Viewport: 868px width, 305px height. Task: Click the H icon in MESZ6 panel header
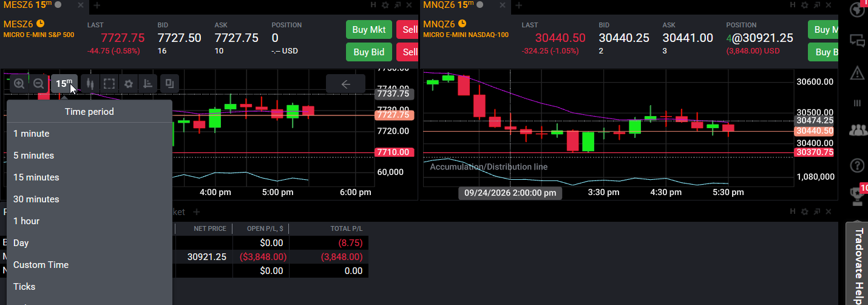click(x=374, y=5)
